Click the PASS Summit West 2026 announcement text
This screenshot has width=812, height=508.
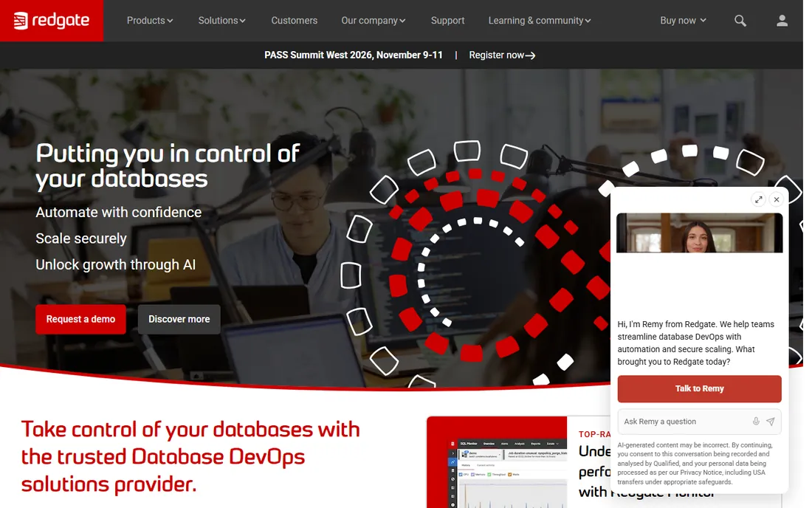(x=354, y=55)
